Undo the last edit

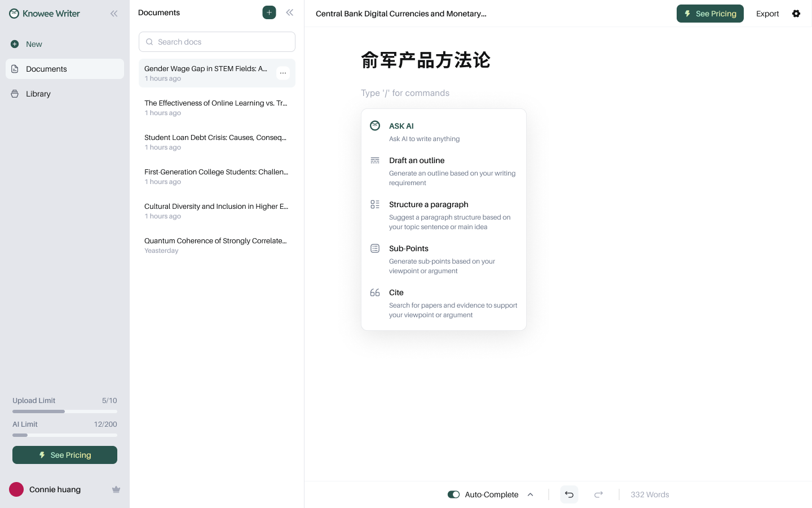tap(570, 494)
